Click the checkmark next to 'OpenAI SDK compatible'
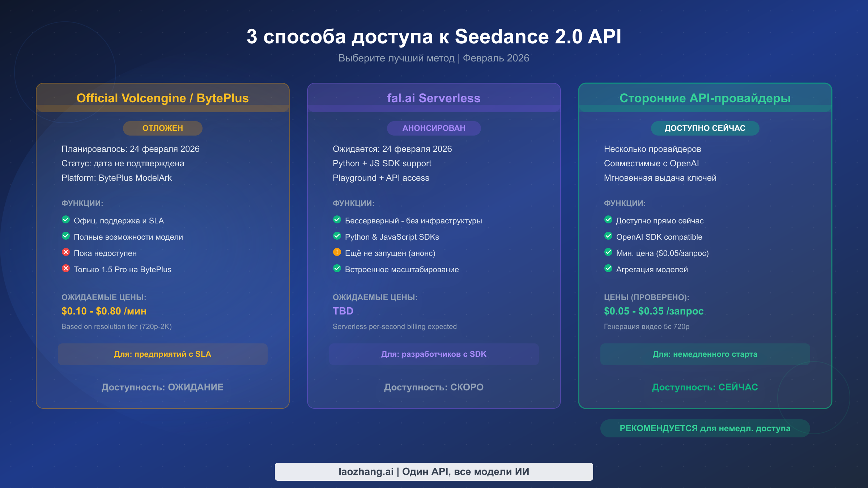The height and width of the screenshot is (488, 868). pos(608,237)
